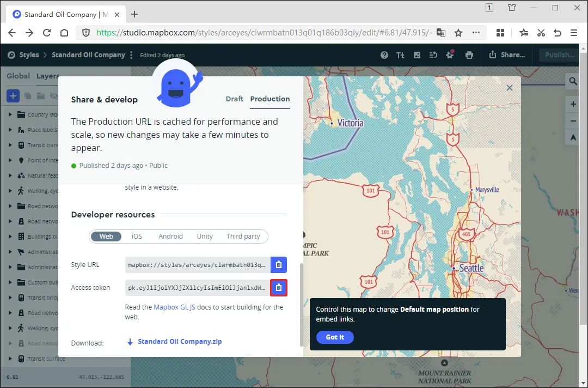Toggle visibility of layers with the eye icon

click(53, 95)
